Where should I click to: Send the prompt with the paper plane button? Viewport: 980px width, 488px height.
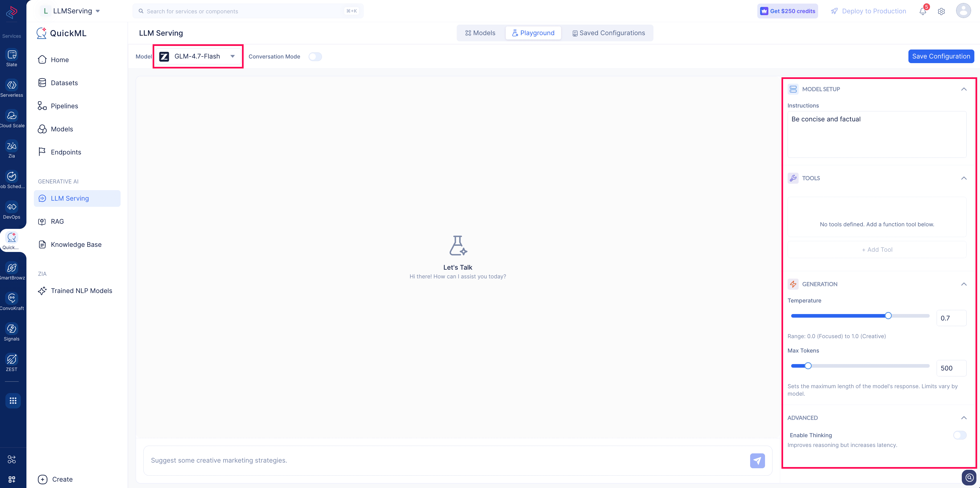point(757,461)
